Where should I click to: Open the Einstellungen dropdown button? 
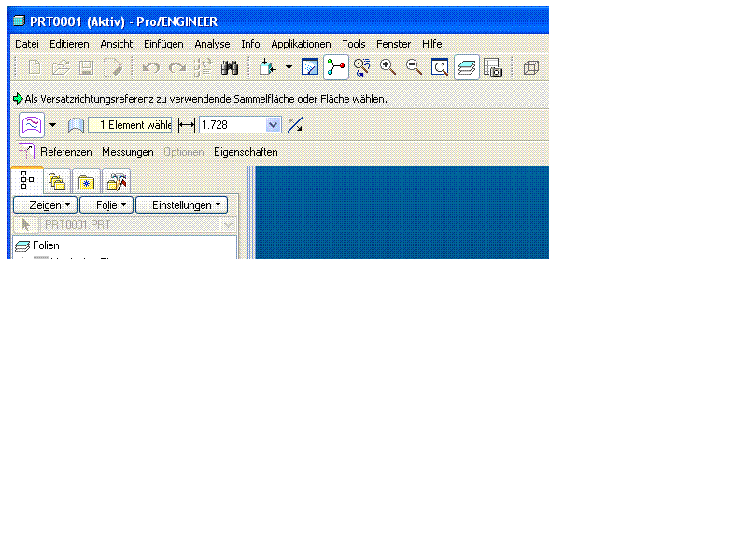click(x=181, y=205)
